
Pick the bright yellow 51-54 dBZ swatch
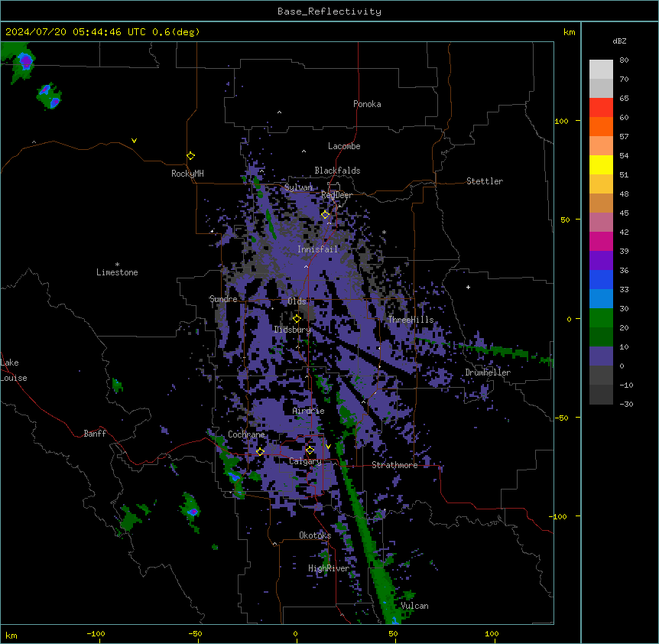coord(601,164)
